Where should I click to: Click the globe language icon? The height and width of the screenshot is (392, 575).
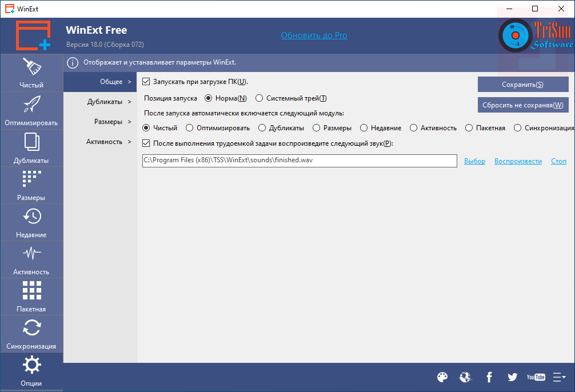465,377
